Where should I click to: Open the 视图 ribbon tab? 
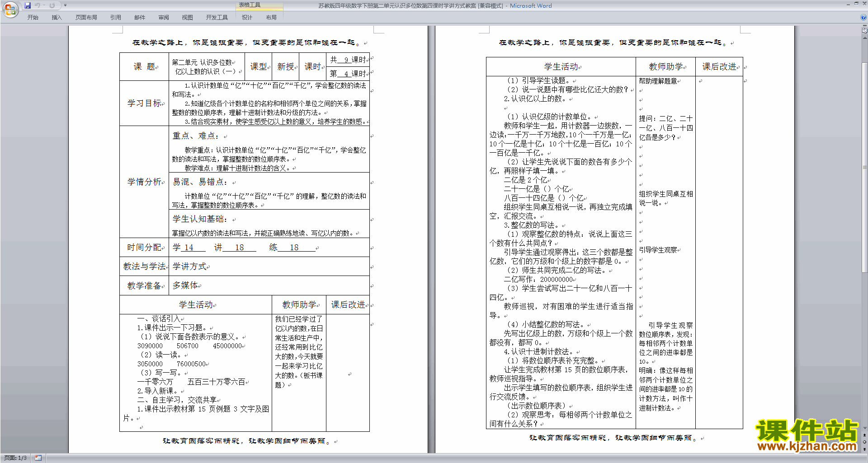click(x=188, y=18)
